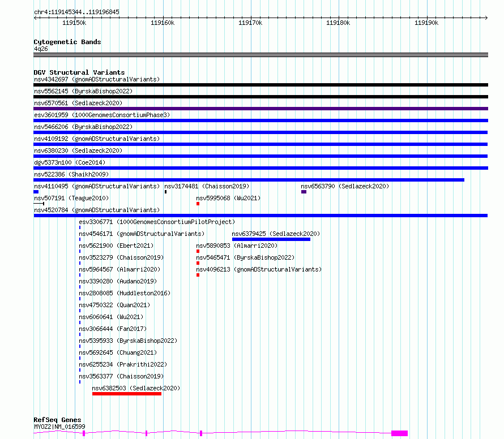Click the blue nsv522386 variant bar

[x=249, y=180]
